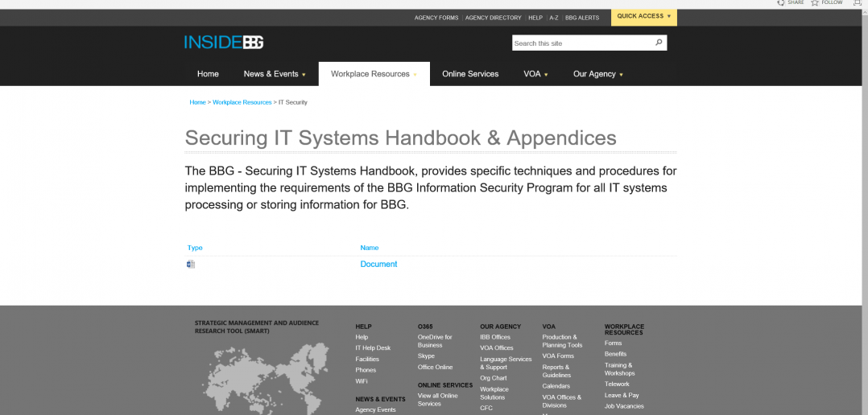Open the Word document type icon
This screenshot has width=868, height=415.
point(191,264)
